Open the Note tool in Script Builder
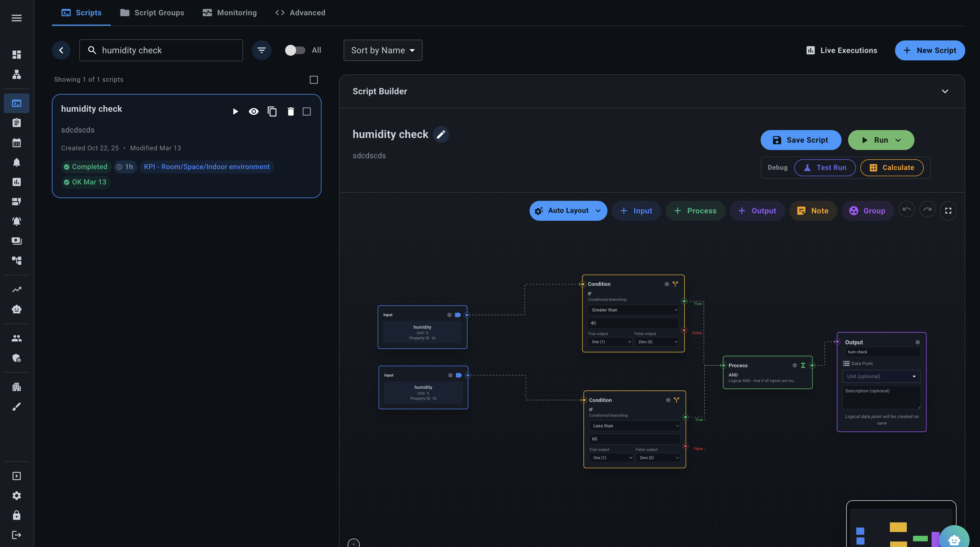The height and width of the screenshot is (547, 980). (x=813, y=210)
